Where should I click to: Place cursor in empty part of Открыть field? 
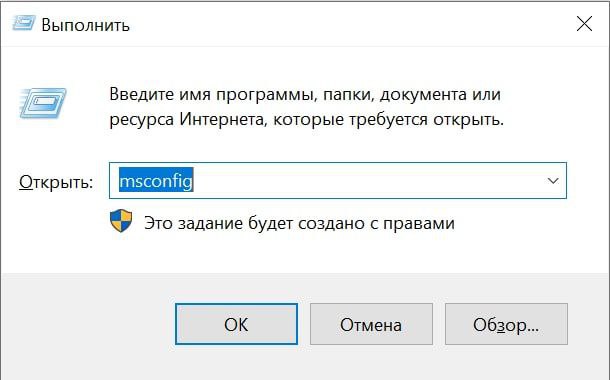coord(366,181)
